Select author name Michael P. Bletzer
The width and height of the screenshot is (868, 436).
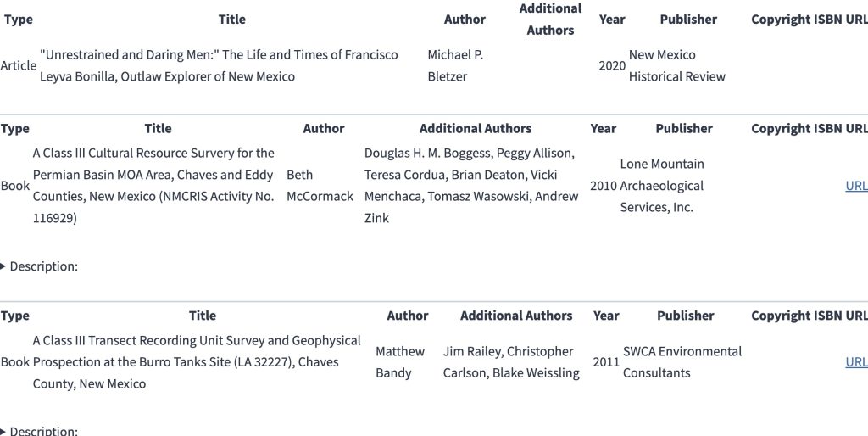click(455, 65)
